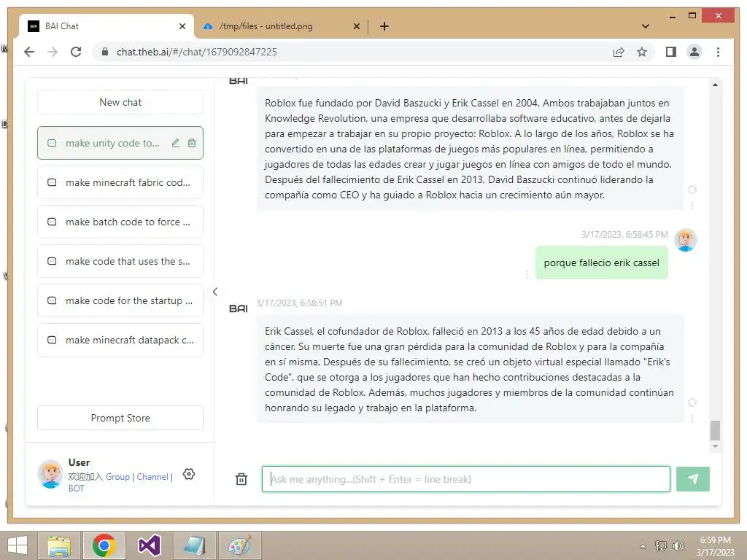Open the 'make code for the startup ...' chat
The height and width of the screenshot is (560, 747).
tap(120, 301)
